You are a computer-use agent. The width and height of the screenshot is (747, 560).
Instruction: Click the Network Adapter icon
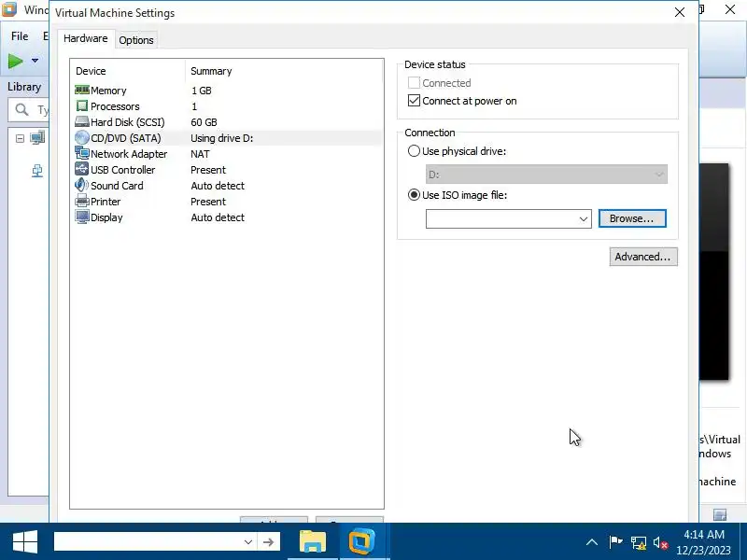(x=82, y=153)
